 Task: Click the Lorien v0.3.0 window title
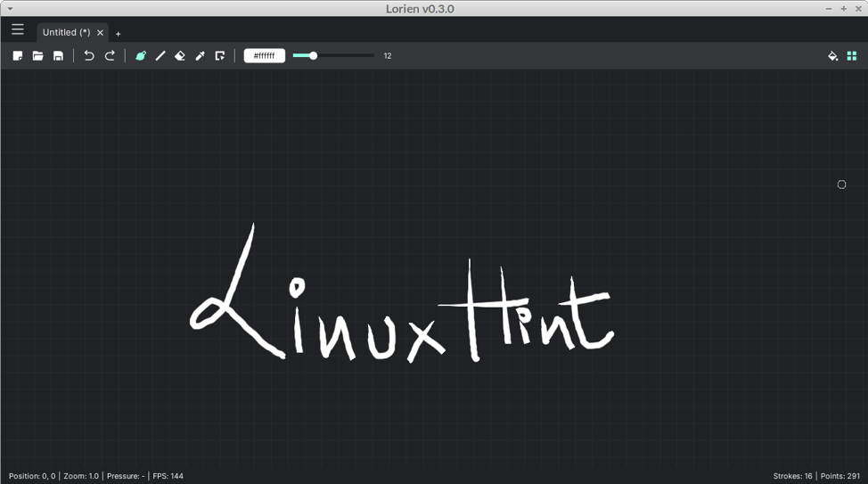point(420,9)
